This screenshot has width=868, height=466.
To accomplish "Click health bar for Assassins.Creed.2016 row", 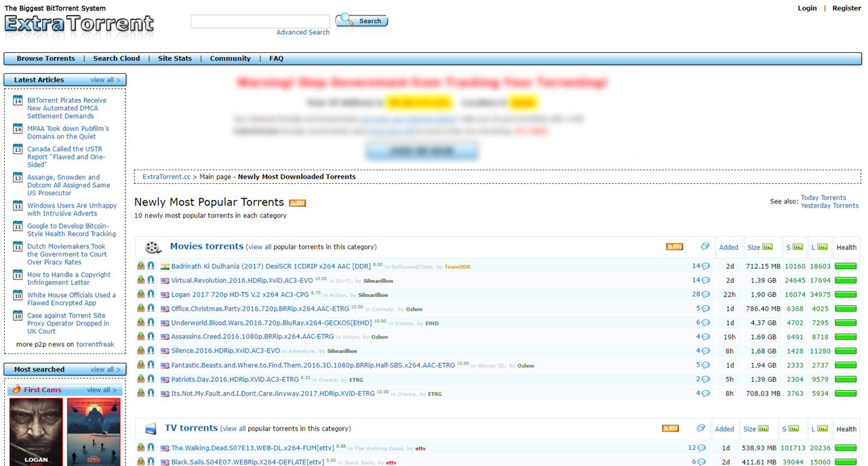I will pyautogui.click(x=846, y=337).
